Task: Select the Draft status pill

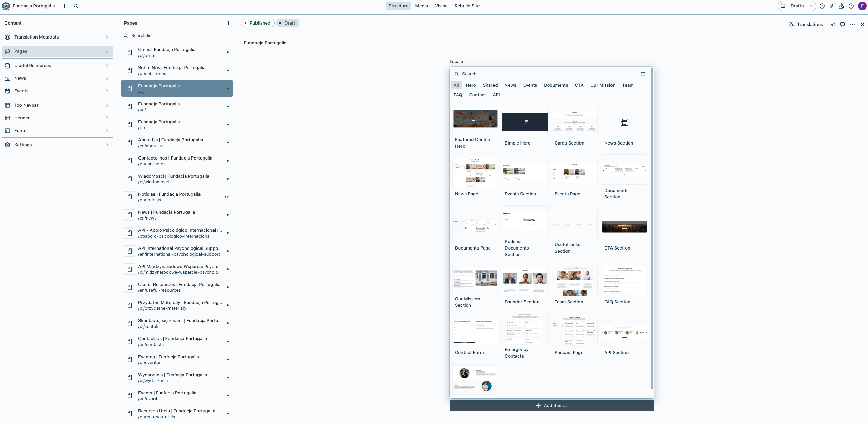Action: coord(287,23)
